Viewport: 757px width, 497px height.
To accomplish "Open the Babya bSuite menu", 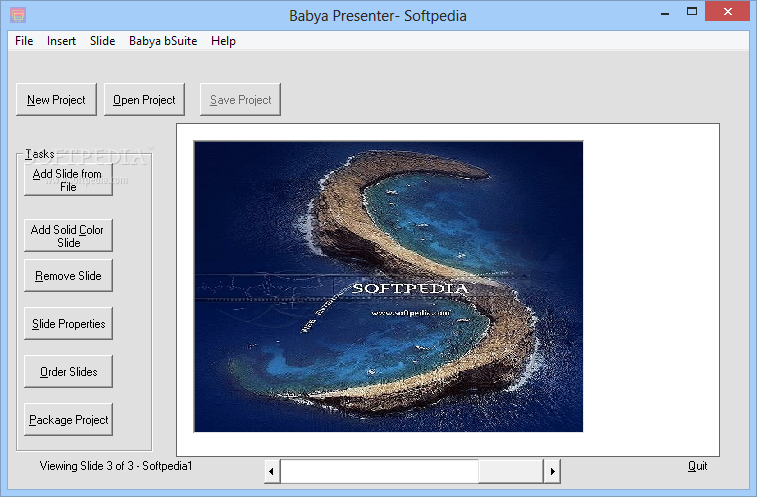I will pos(163,41).
